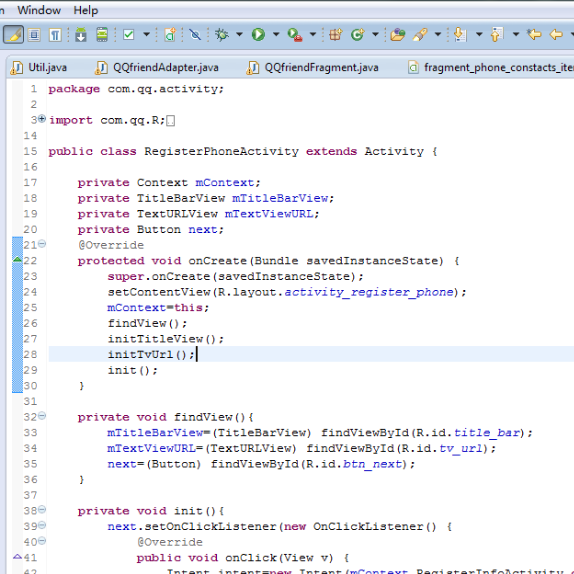574x574 pixels.
Task: Switch to the QQfriendFragment.java tab
Action: tap(312, 67)
